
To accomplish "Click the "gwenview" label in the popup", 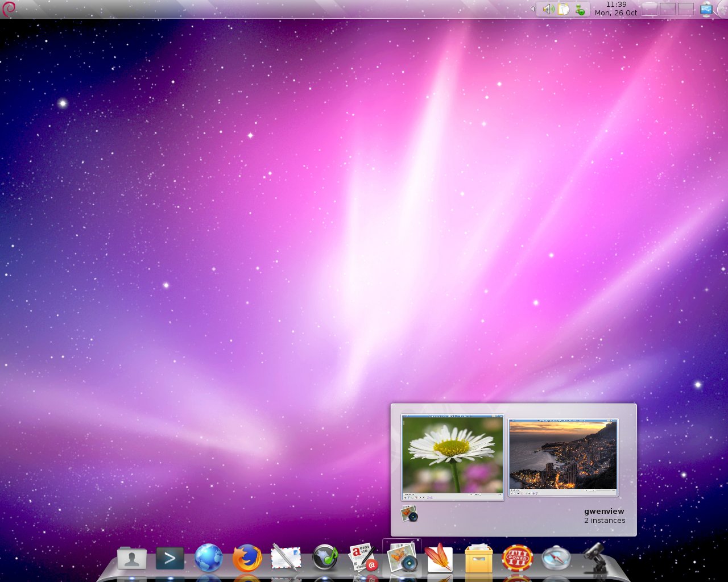I will click(x=604, y=512).
